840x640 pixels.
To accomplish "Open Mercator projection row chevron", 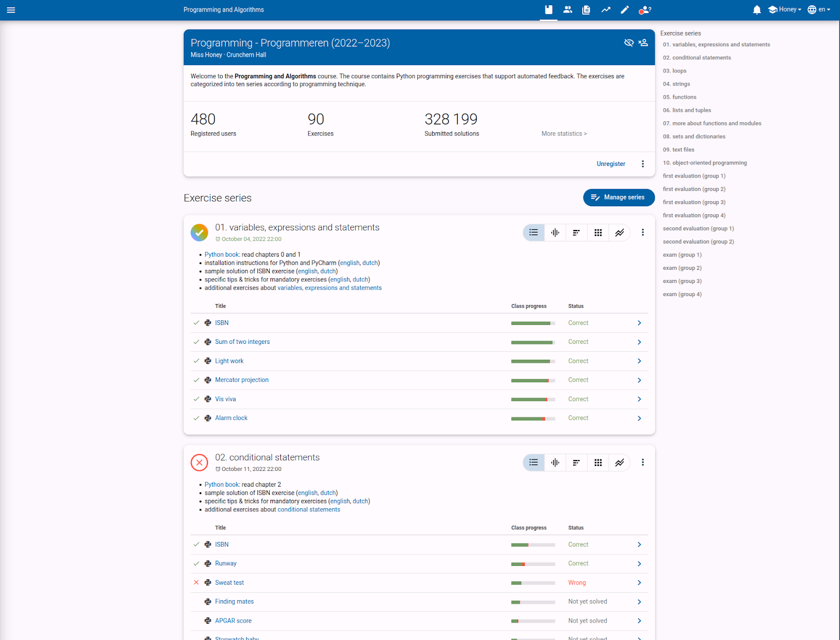I will pyautogui.click(x=639, y=380).
